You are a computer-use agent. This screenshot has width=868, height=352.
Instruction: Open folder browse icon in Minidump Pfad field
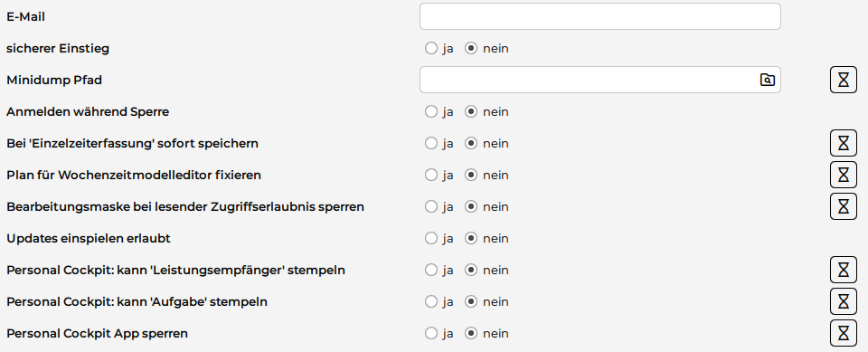pyautogui.click(x=767, y=80)
